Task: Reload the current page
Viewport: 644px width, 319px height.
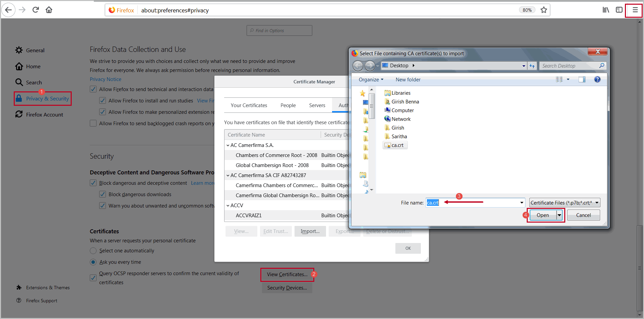Action: [36, 10]
